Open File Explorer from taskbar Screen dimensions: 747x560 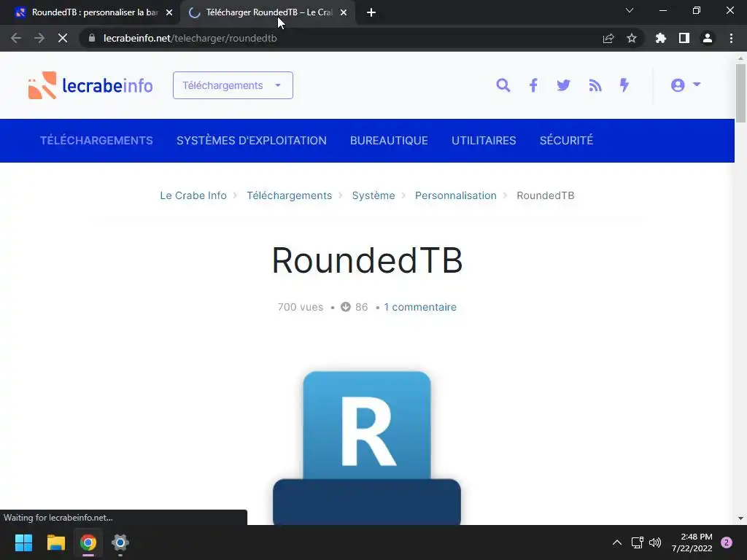coord(55,542)
